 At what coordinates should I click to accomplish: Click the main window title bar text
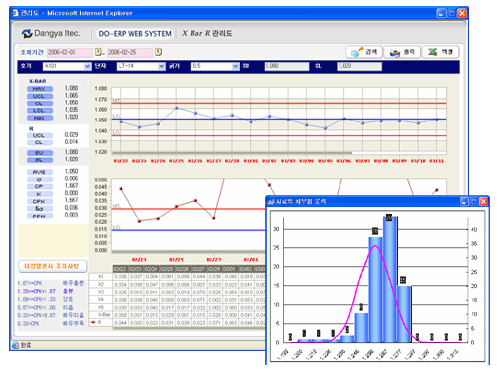point(77,13)
